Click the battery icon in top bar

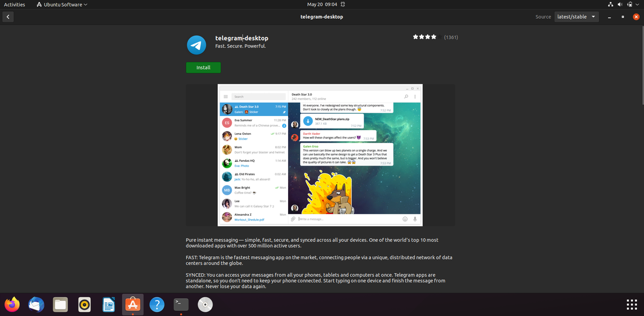[629, 5]
